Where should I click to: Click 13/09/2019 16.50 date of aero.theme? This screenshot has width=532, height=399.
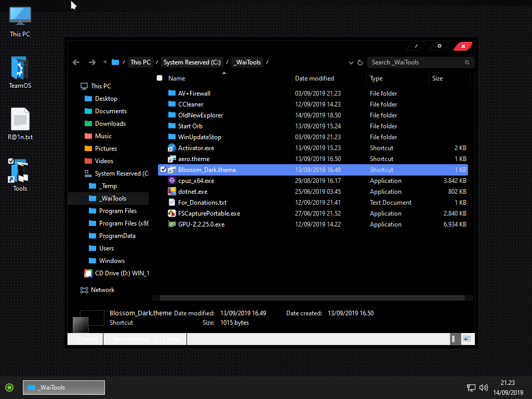318,159
